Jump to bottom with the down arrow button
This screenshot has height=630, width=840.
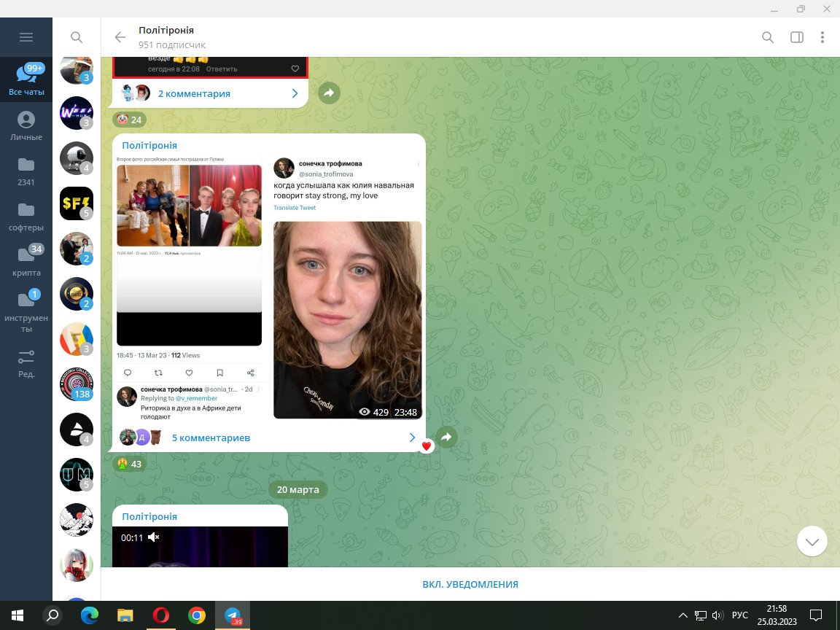tap(812, 541)
